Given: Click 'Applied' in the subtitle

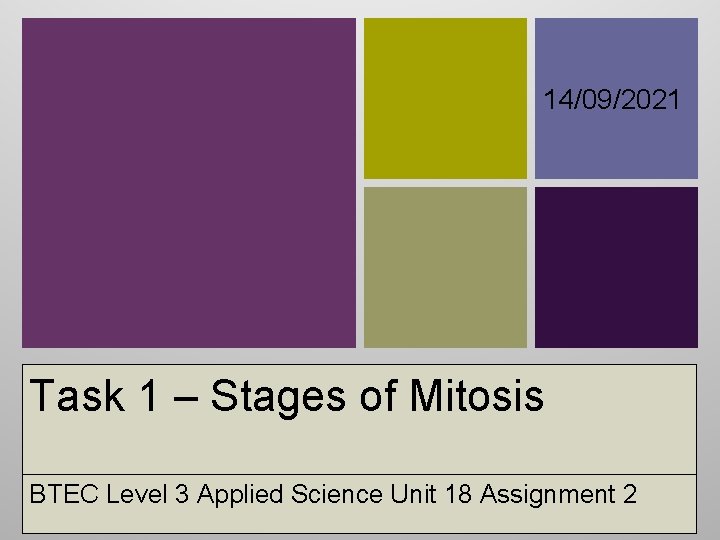Looking at the screenshot, I should click(240, 496).
